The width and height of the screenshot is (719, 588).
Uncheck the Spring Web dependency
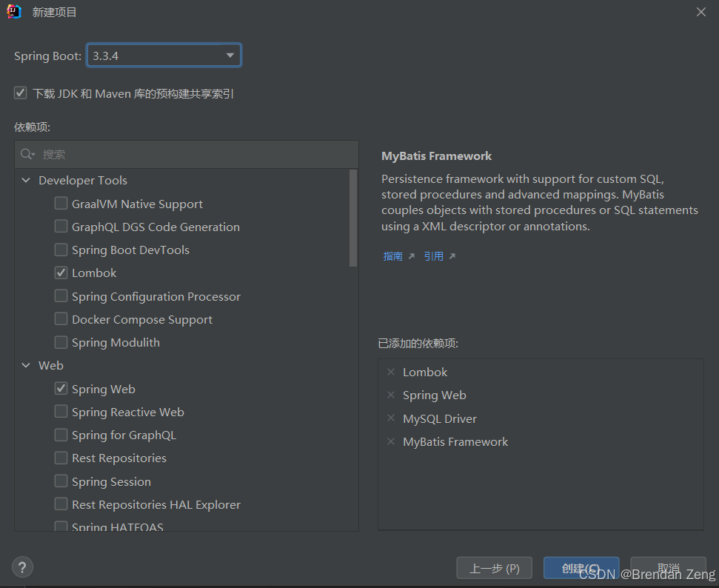[x=61, y=389]
